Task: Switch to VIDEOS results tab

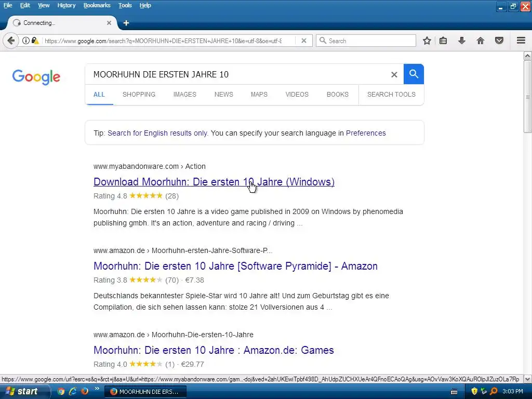Action: click(x=297, y=95)
